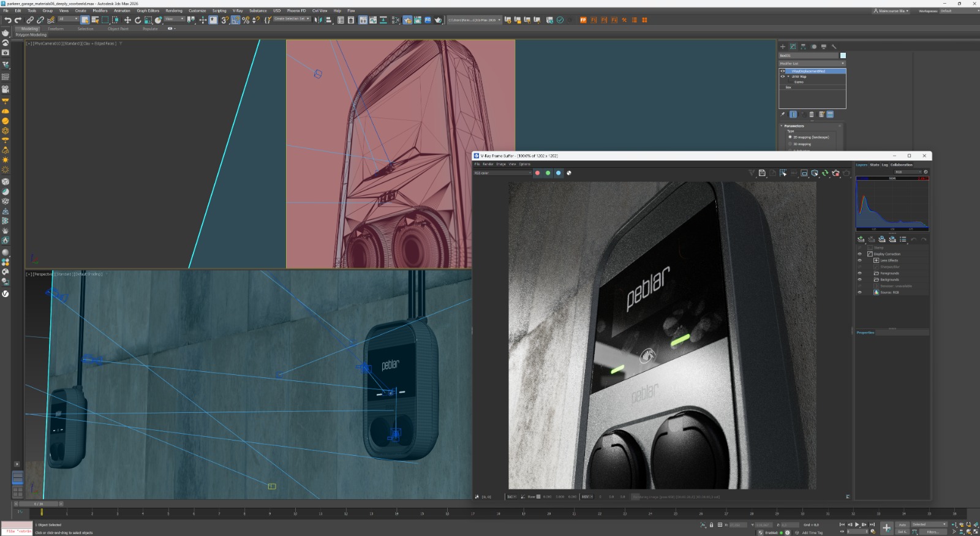The image size is (980, 536).
Task: Toggle Percent Snap in main toolbar
Action: (246, 20)
